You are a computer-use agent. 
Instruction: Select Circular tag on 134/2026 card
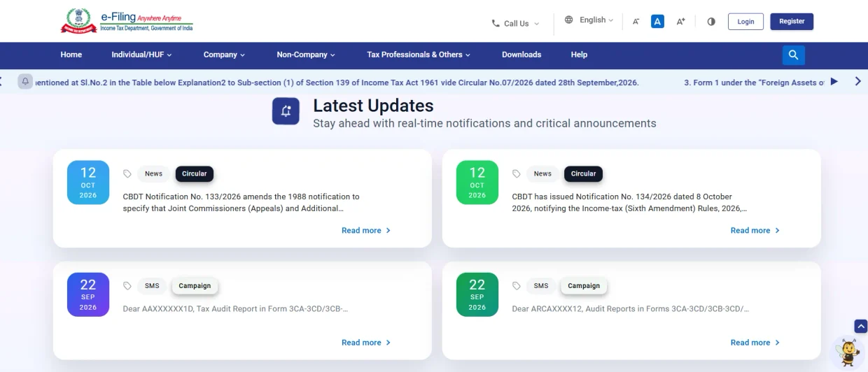coord(584,174)
